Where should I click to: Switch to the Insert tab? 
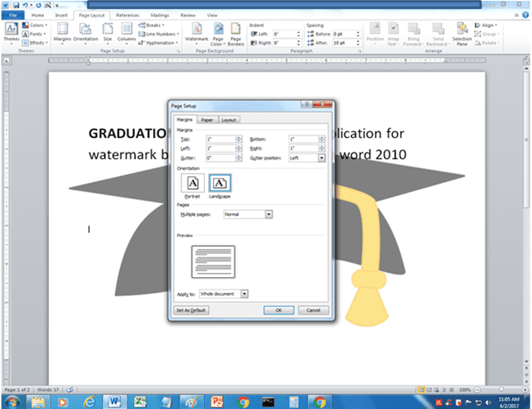pyautogui.click(x=61, y=15)
